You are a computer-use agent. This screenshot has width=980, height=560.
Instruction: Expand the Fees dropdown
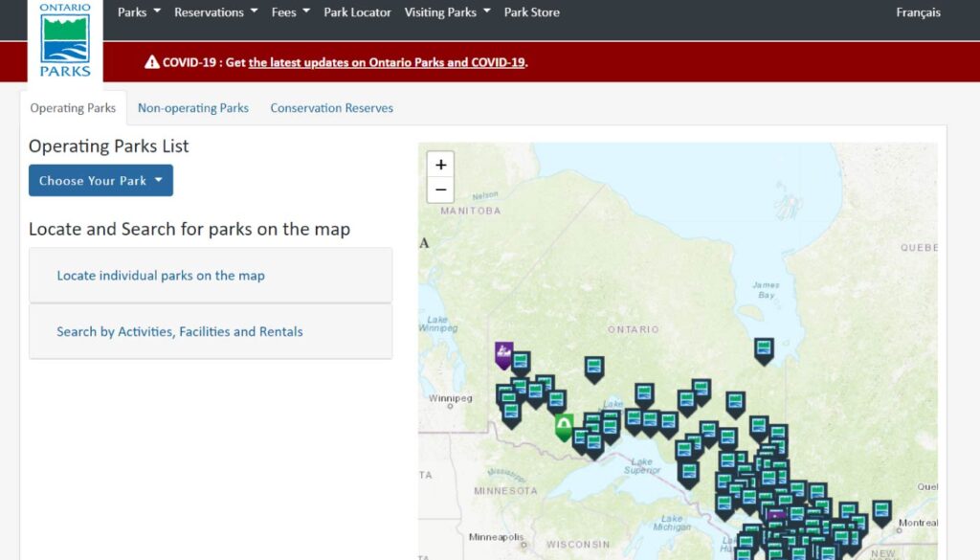pos(290,12)
